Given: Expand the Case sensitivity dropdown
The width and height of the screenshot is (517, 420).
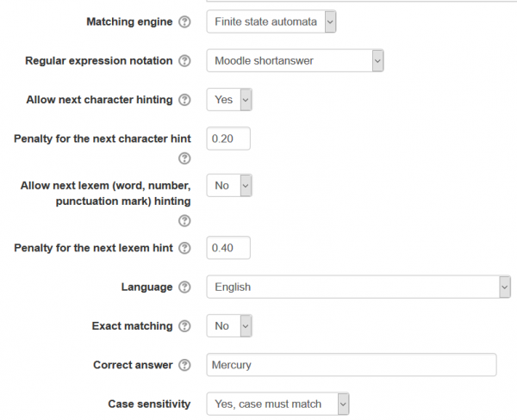Looking at the screenshot, I should coord(277,404).
